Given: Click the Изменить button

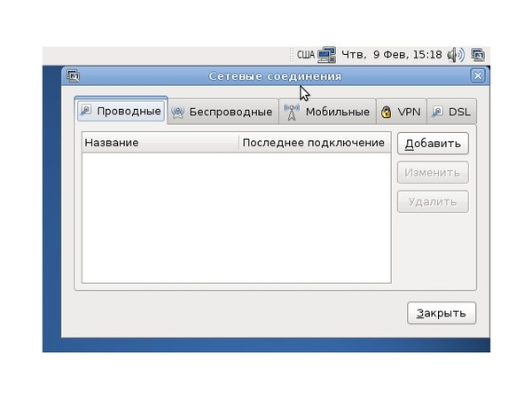Looking at the screenshot, I should (433, 173).
